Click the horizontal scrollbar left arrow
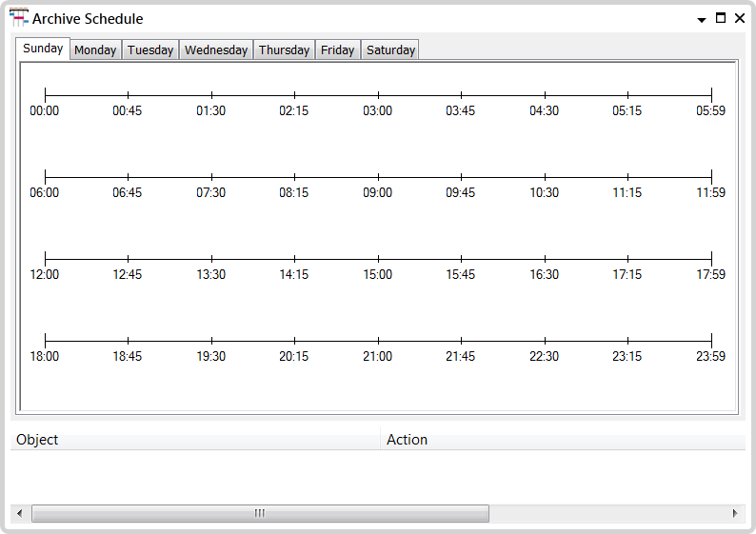Screen dimensions: 756x534 (19, 513)
